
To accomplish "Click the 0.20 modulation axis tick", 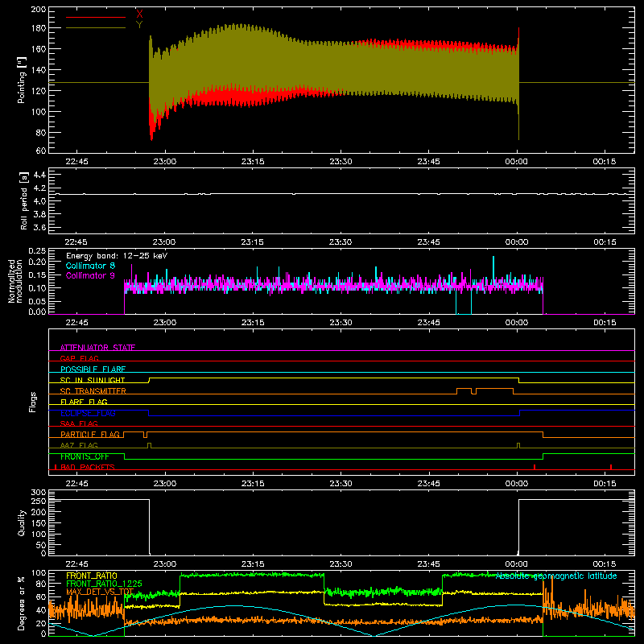I will click(x=37, y=262).
